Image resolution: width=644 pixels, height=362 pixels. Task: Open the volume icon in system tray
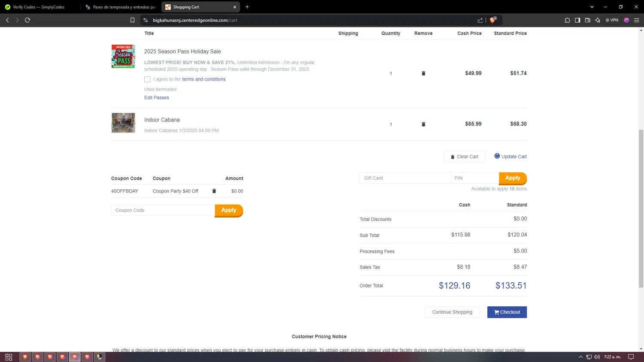[x=597, y=357]
